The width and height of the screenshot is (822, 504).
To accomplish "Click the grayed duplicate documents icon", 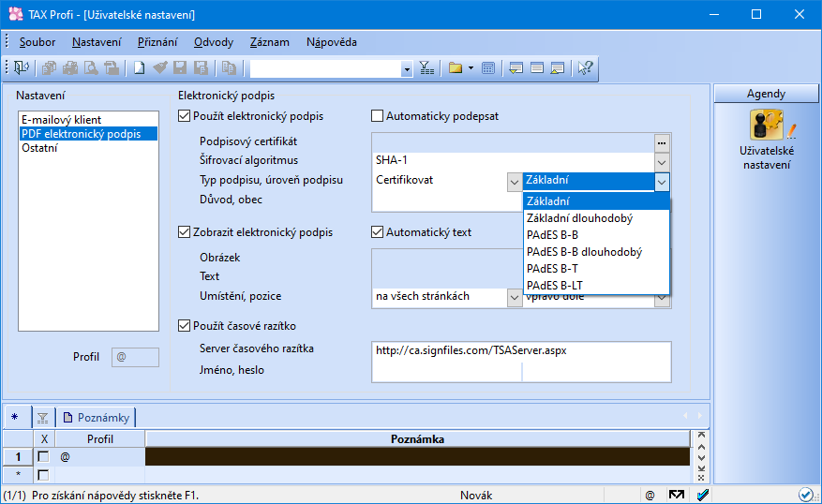I will pyautogui.click(x=229, y=68).
